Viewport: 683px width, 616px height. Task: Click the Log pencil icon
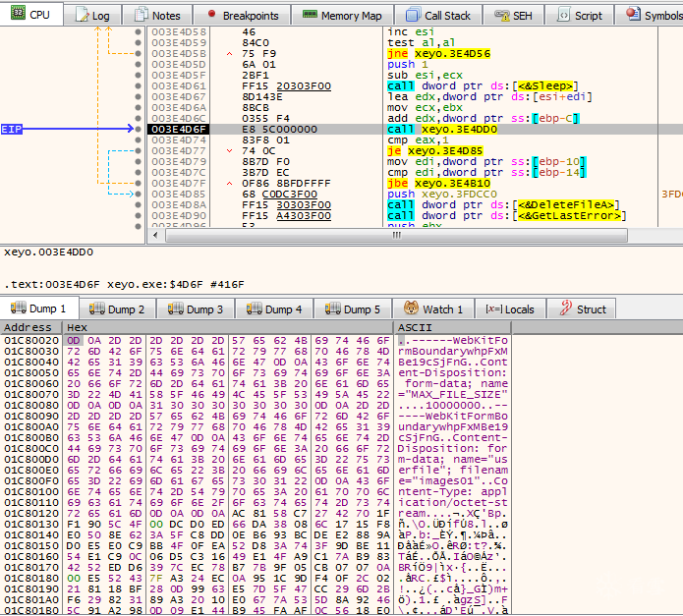(x=82, y=15)
